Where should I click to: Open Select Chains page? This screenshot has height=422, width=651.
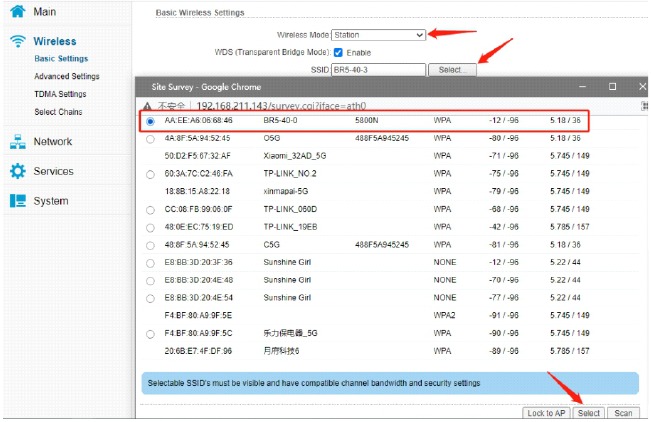[x=58, y=112]
